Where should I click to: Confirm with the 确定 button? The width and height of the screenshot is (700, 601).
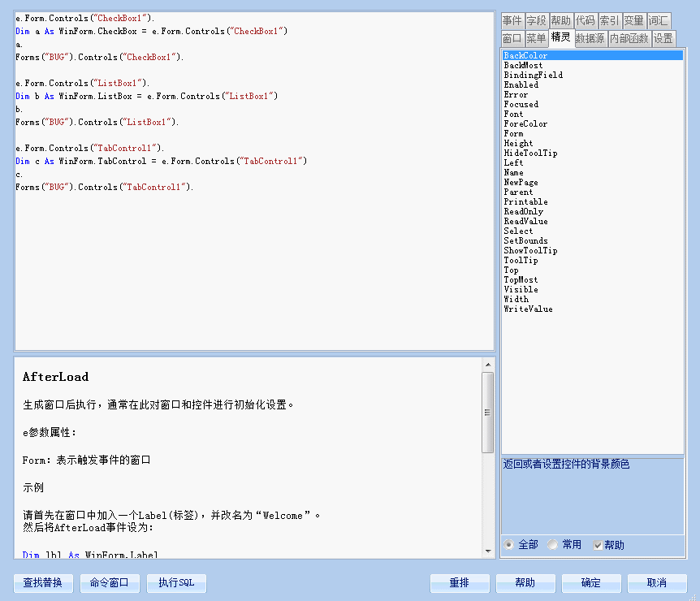pyautogui.click(x=591, y=583)
